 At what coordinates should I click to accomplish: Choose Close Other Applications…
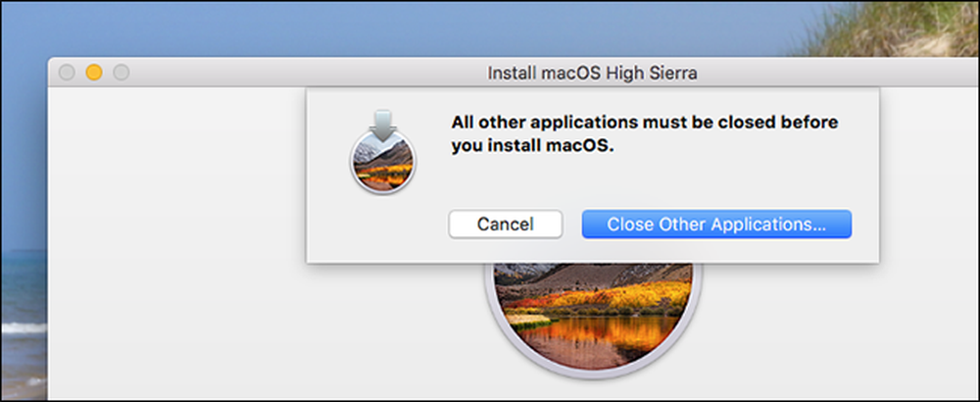(716, 224)
